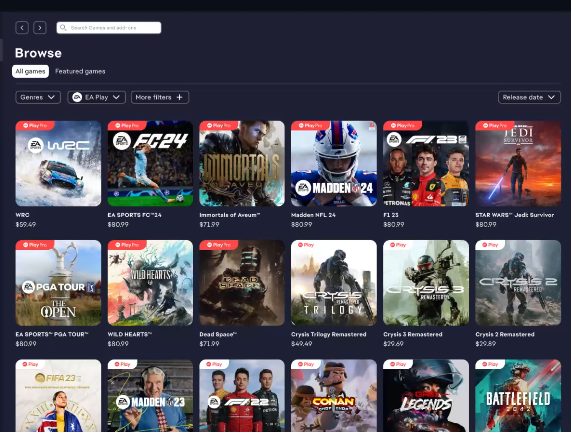Screen dimensions: 571x432
Task: Open the EA Play filter dropdown
Action: [x=97, y=97]
